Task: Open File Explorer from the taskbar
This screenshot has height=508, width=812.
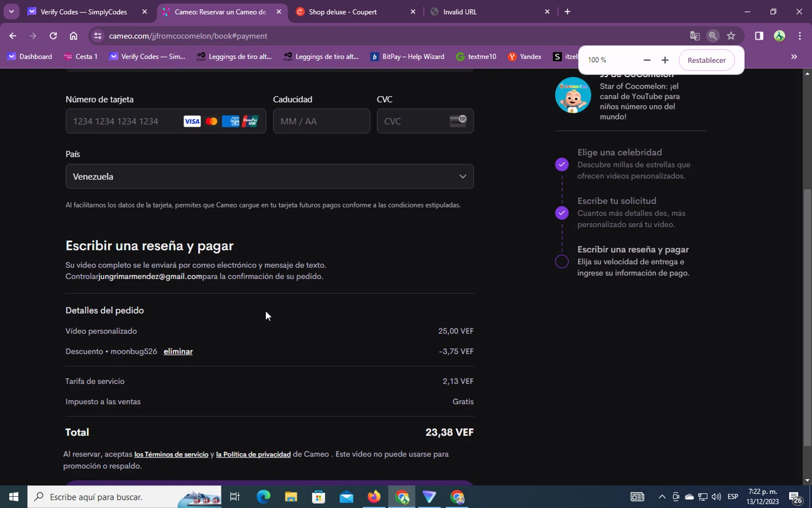Action: click(291, 497)
